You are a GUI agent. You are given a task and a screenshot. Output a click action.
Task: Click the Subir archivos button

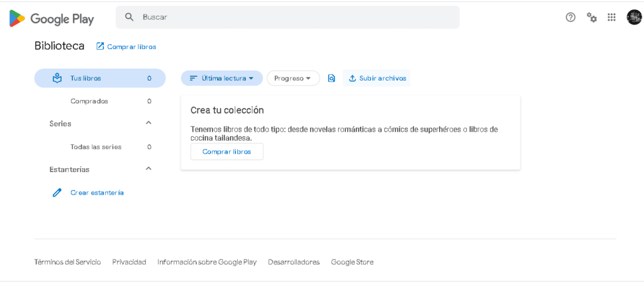377,78
